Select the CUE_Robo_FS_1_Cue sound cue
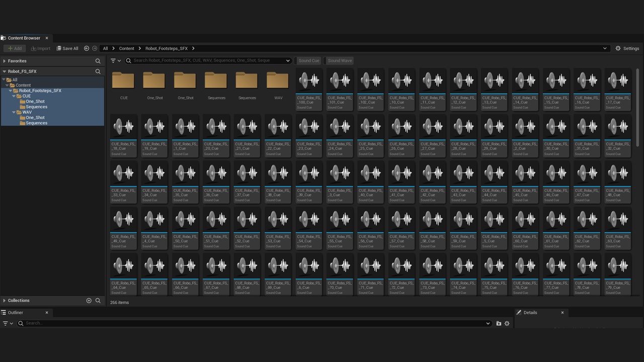Screen dimensions: 644x362 [x=185, y=136]
